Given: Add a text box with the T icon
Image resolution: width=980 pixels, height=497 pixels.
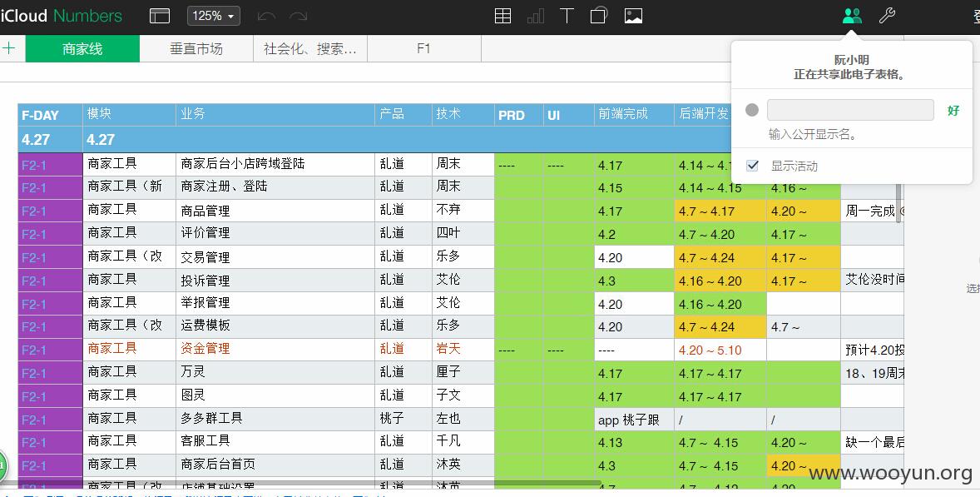Looking at the screenshot, I should [x=567, y=17].
